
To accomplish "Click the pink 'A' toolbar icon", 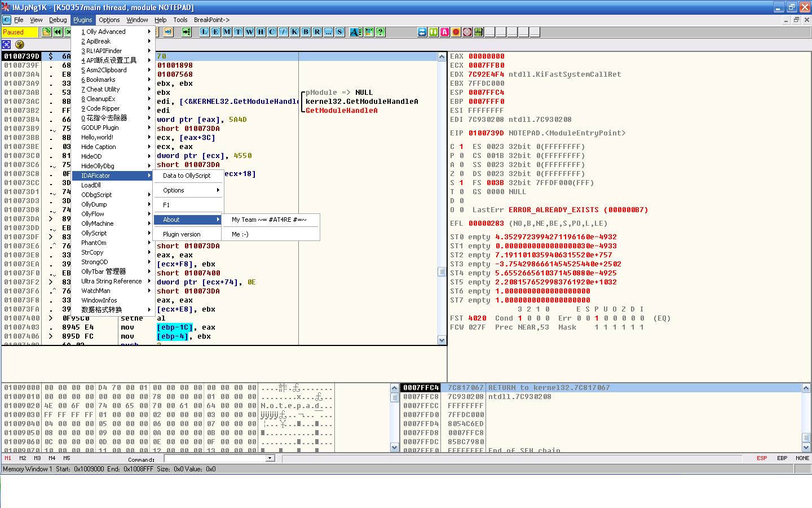I will [x=444, y=32].
